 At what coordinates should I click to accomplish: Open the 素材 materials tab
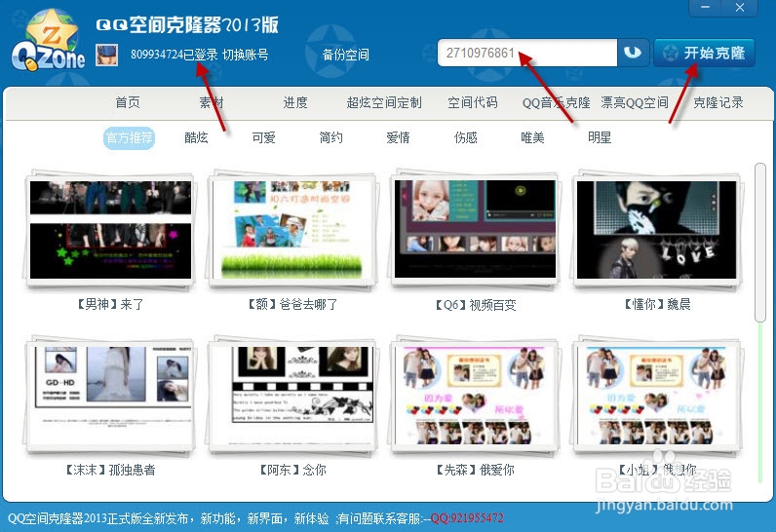coord(212,102)
